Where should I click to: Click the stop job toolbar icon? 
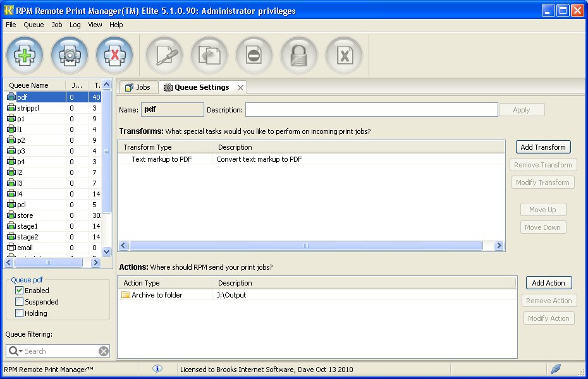click(x=254, y=56)
